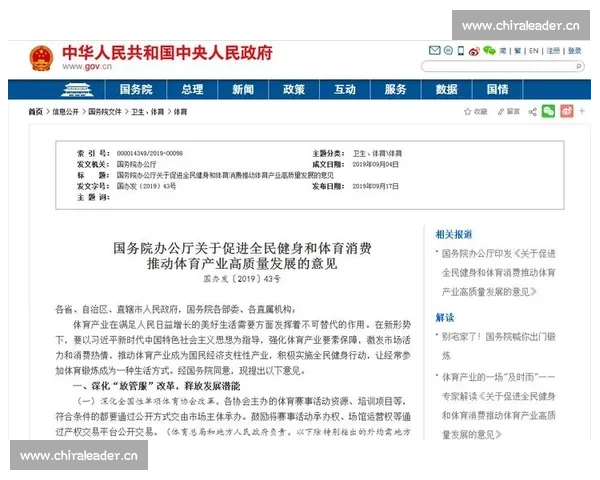Click the Weibo icon in the top header
Image resolution: width=600 pixels, height=480 pixels.
point(474,51)
